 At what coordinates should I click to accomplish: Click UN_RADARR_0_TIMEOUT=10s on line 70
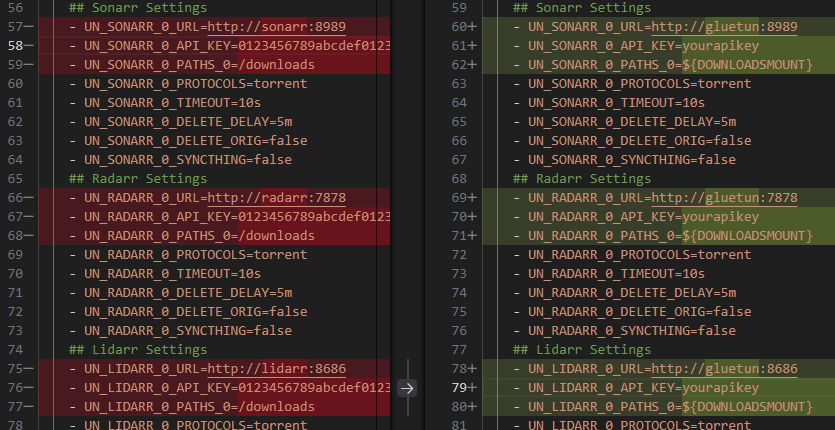pos(172,274)
